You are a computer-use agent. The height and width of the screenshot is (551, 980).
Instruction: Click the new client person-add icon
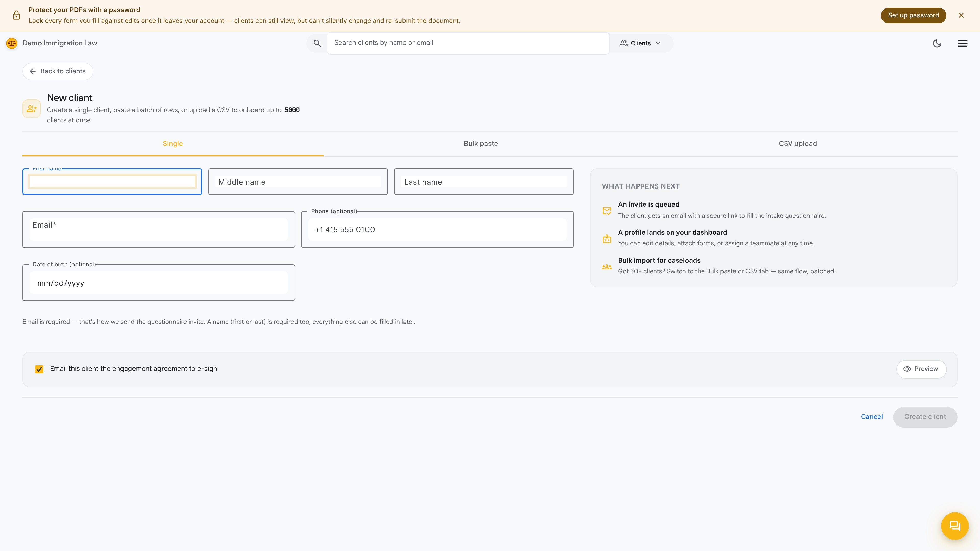click(32, 109)
